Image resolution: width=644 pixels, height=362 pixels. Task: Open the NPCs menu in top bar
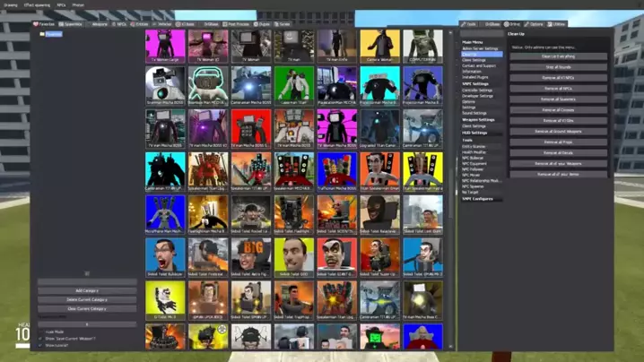tap(61, 4)
